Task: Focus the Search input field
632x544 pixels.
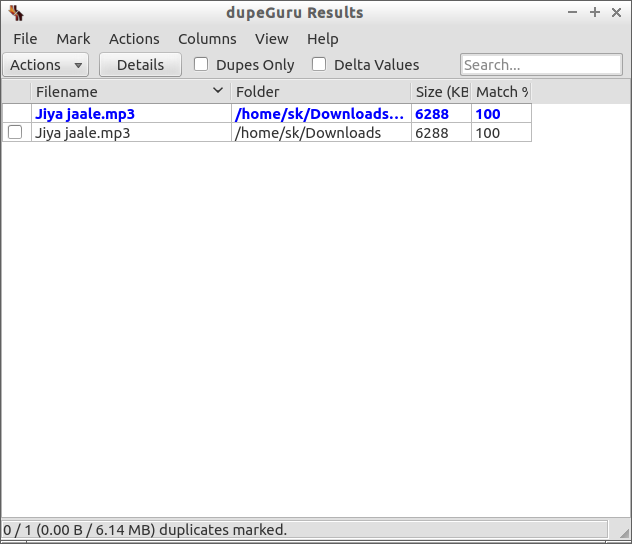Action: click(x=541, y=65)
